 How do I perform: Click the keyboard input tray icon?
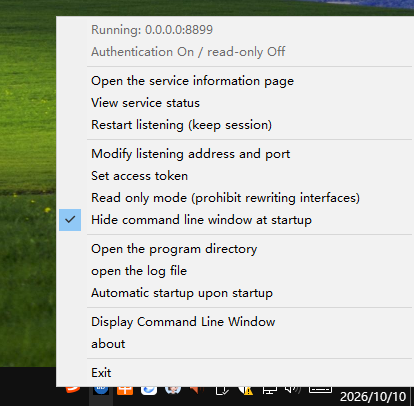[x=320, y=389]
